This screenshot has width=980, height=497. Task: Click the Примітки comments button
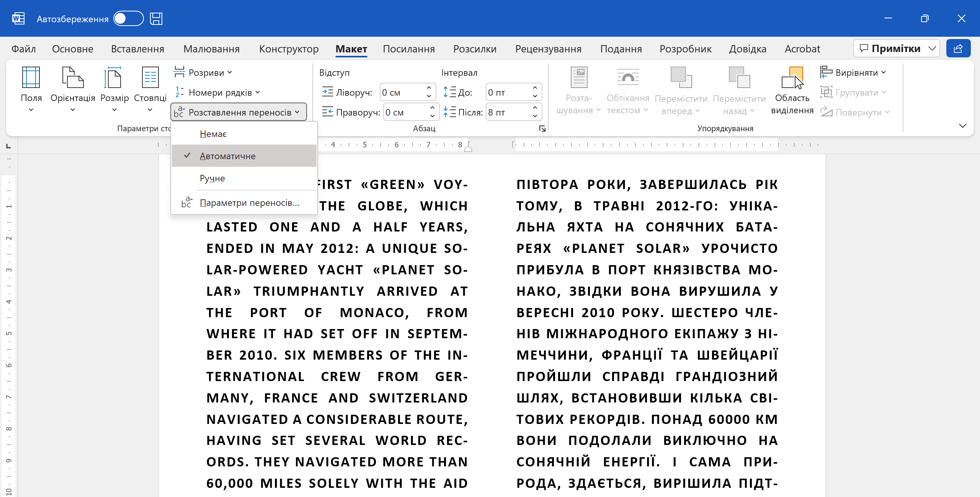(890, 49)
